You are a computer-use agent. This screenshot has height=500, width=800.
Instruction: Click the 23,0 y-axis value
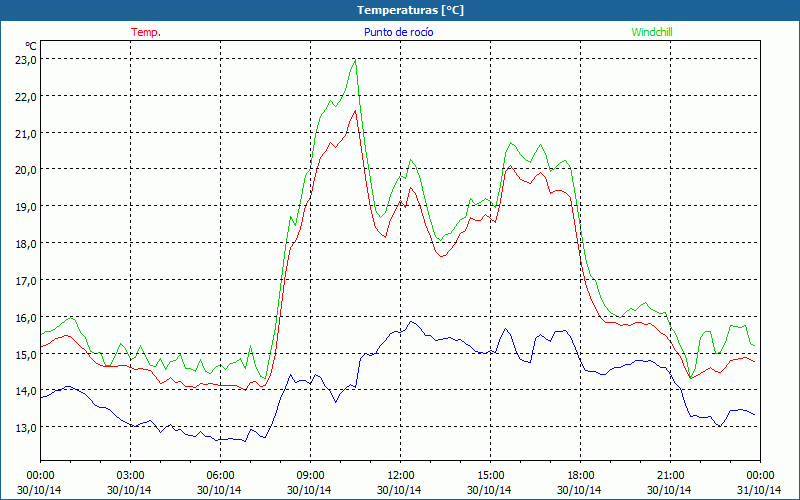click(26, 59)
